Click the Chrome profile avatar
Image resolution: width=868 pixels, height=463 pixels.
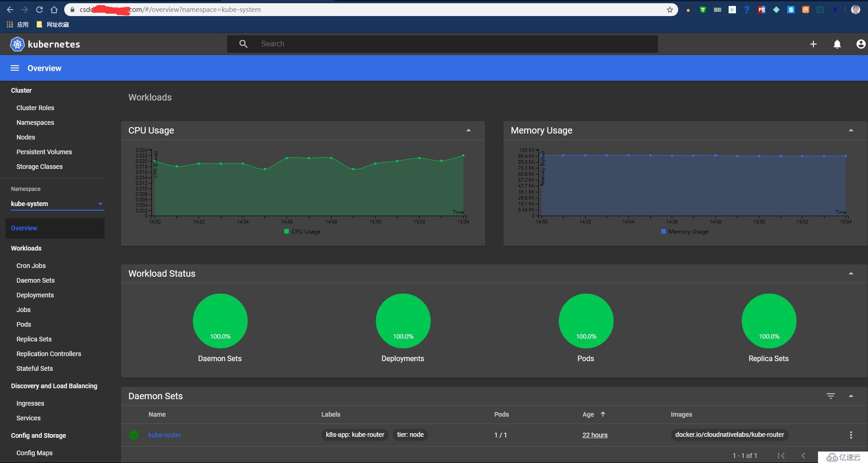(x=856, y=9)
